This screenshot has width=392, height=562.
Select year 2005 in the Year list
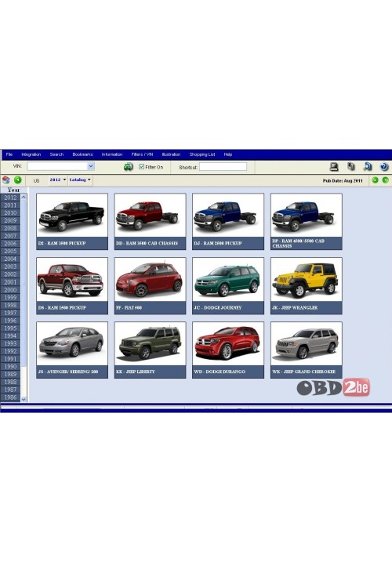[x=10, y=252]
